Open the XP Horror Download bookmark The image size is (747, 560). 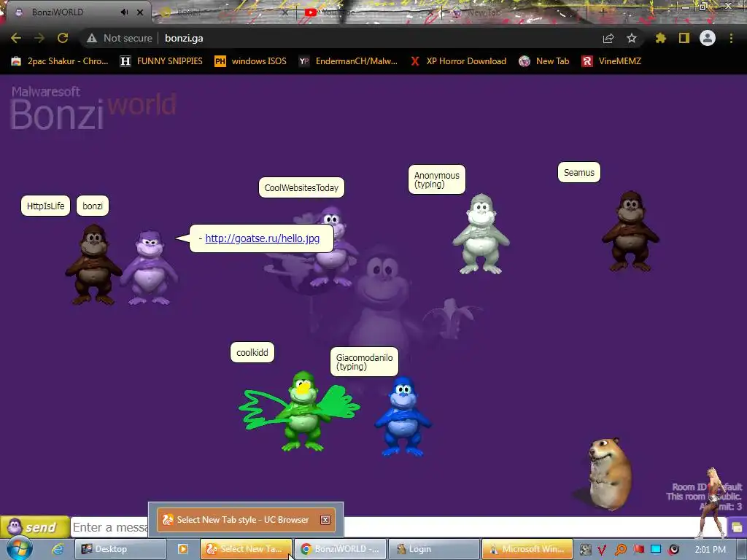458,61
